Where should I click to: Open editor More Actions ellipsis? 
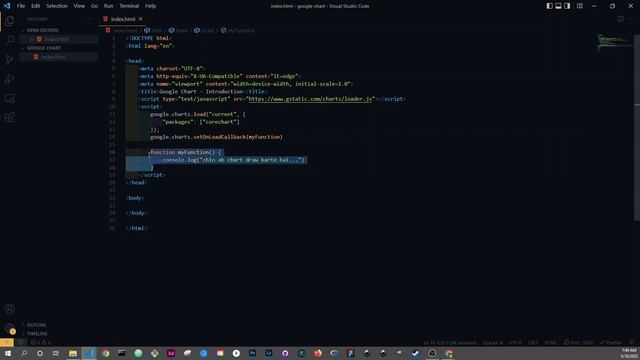[x=632, y=19]
